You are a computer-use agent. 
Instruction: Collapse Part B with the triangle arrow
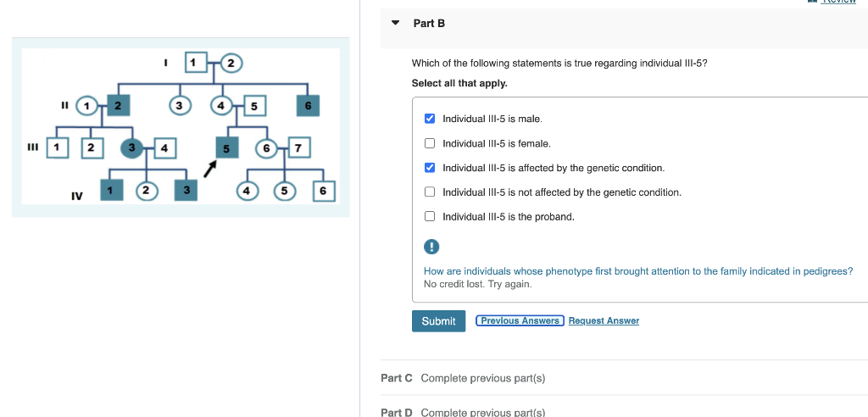(395, 23)
